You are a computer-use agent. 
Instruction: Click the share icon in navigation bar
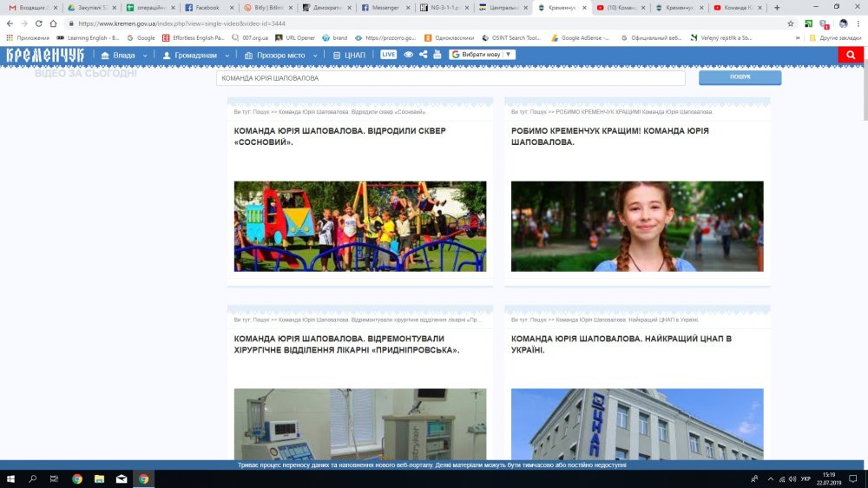[x=423, y=55]
